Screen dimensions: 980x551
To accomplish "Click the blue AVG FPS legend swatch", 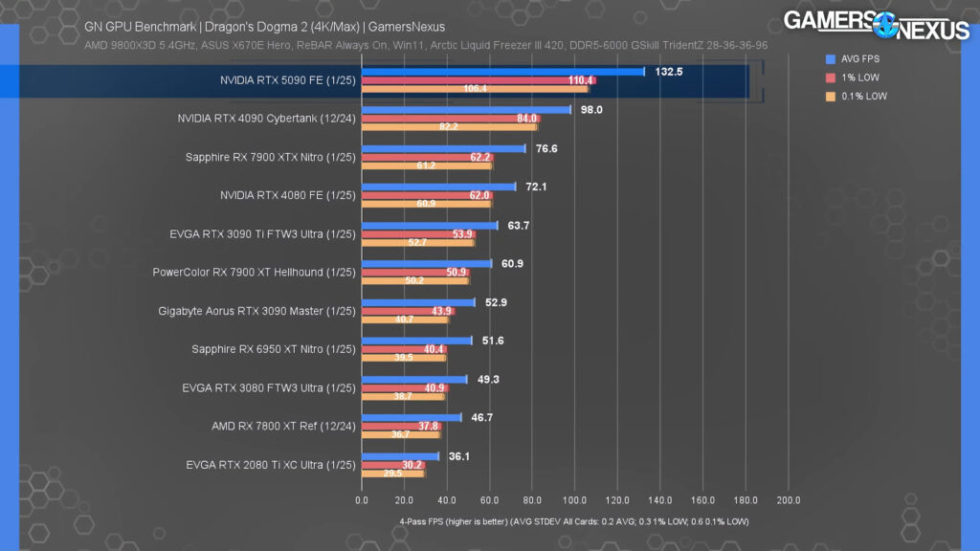I will pyautogui.click(x=830, y=58).
